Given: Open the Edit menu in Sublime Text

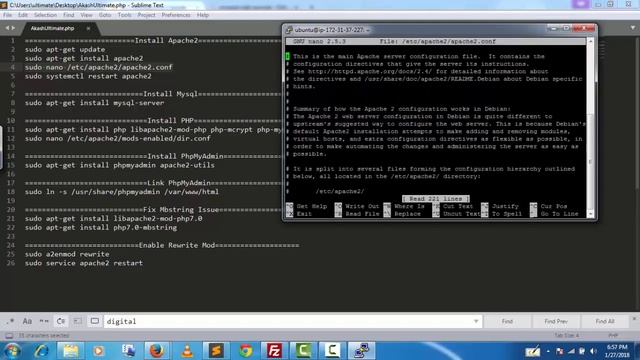Looking at the screenshot, I should pos(23,15).
